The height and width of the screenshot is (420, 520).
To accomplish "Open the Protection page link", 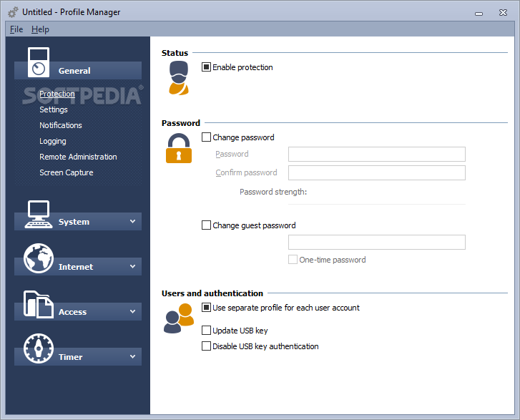I will tap(57, 94).
